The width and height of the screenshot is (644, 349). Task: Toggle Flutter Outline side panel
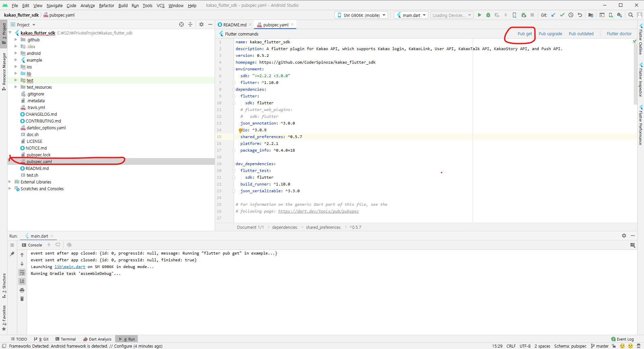641,39
